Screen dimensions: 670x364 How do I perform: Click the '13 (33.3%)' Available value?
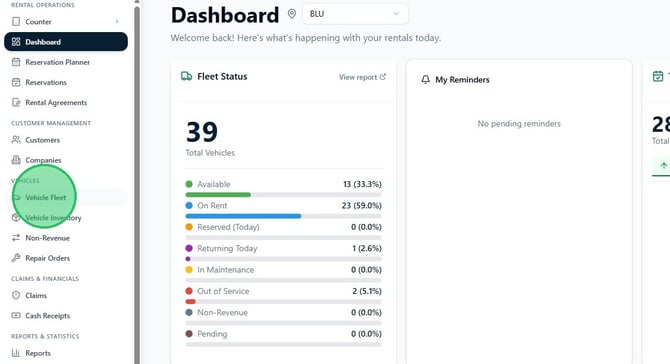point(362,184)
